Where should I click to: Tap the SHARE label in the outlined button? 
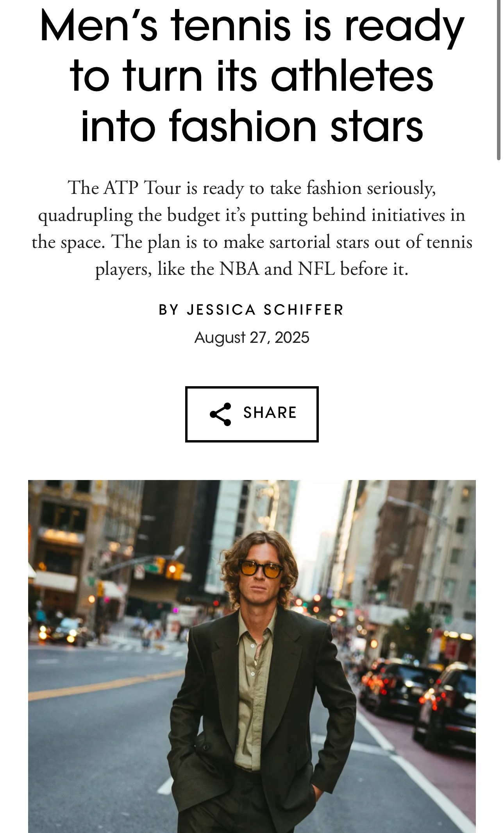(270, 413)
